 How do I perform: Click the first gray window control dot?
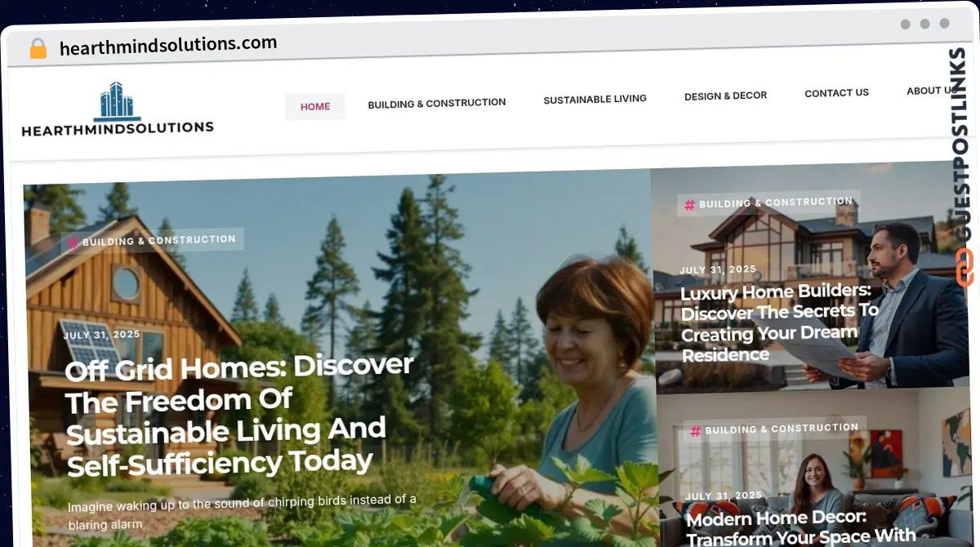906,24
